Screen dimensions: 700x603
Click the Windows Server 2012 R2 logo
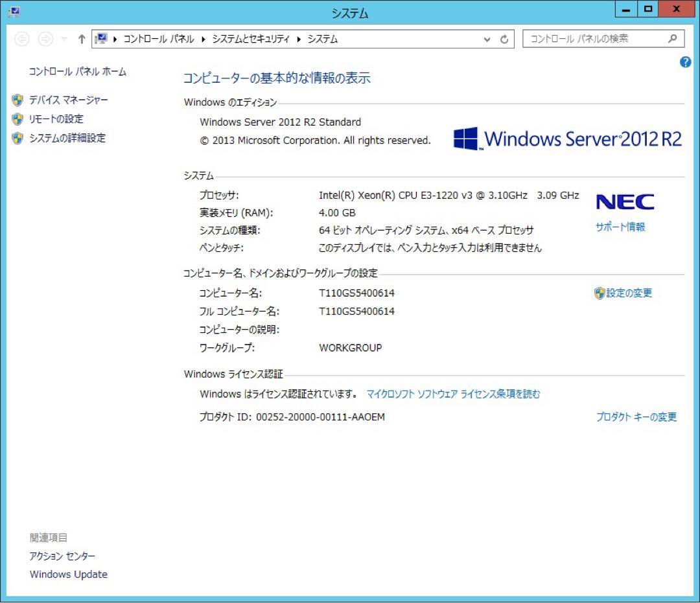coord(566,139)
